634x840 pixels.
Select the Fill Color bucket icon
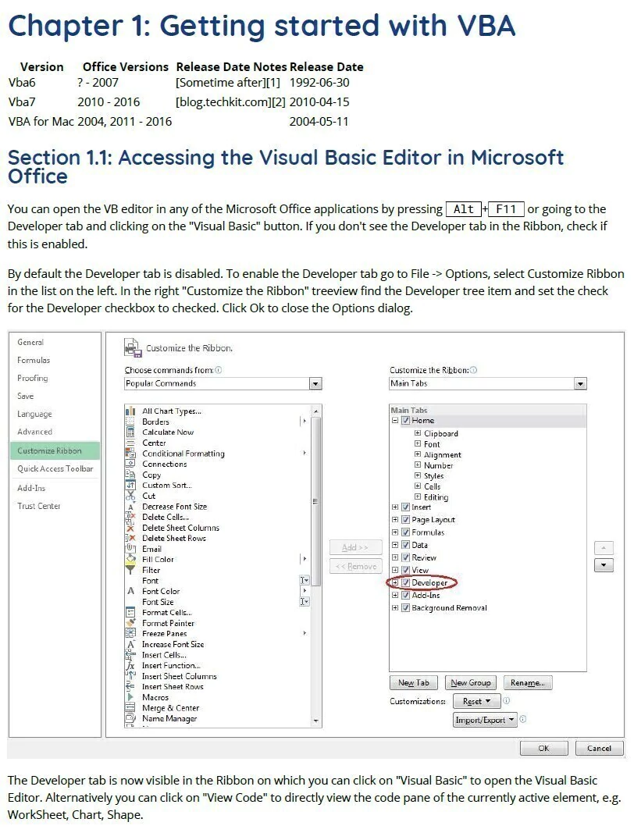coord(130,559)
